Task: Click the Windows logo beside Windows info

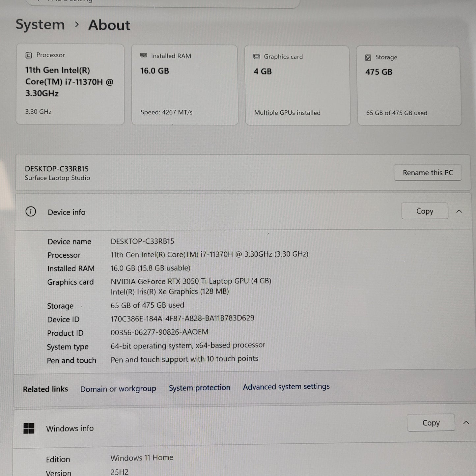Action: 29,428
